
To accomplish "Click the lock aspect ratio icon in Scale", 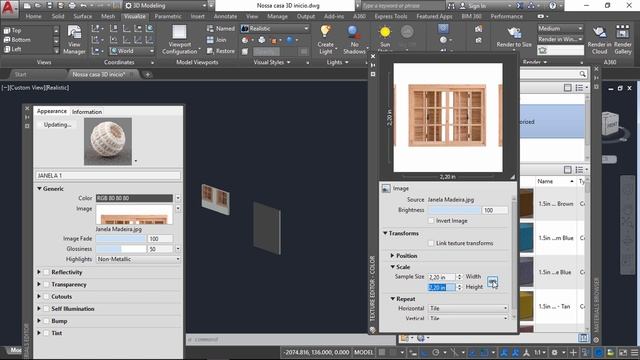I will point(492,281).
